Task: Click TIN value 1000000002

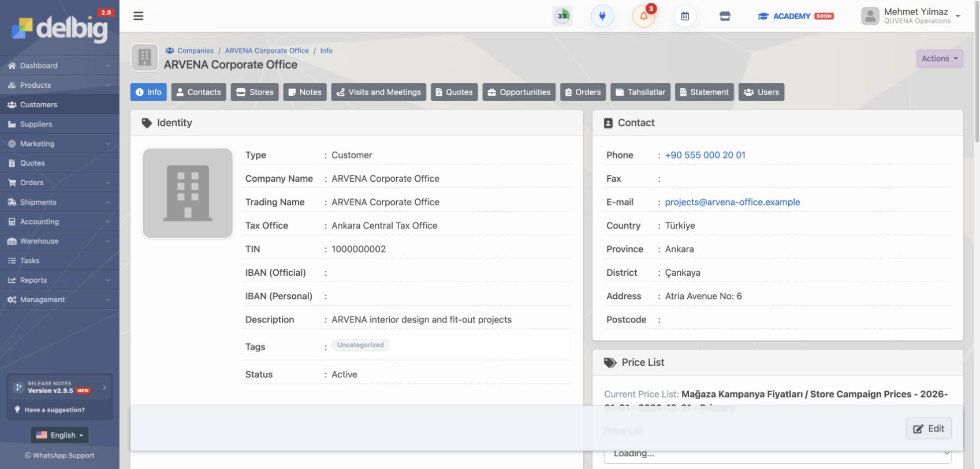Action: click(359, 249)
